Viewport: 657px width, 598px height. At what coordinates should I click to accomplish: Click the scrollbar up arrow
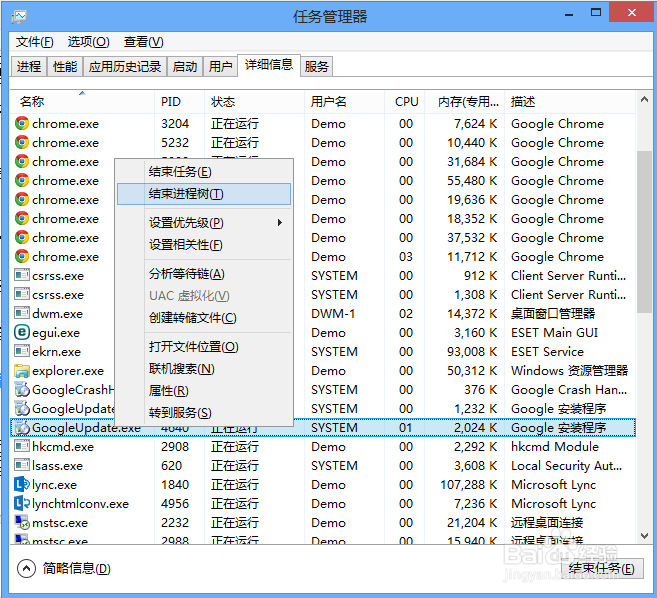644,99
